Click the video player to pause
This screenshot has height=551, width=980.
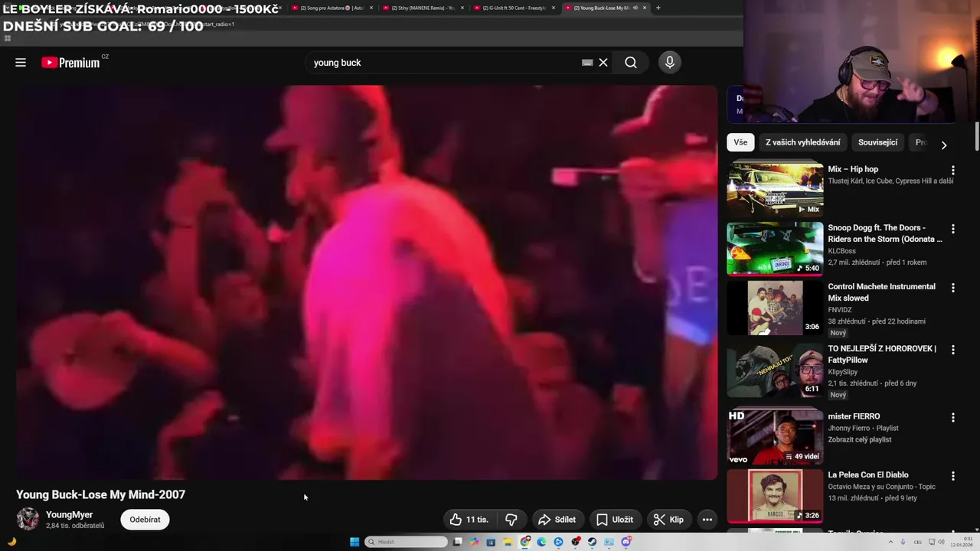[367, 282]
